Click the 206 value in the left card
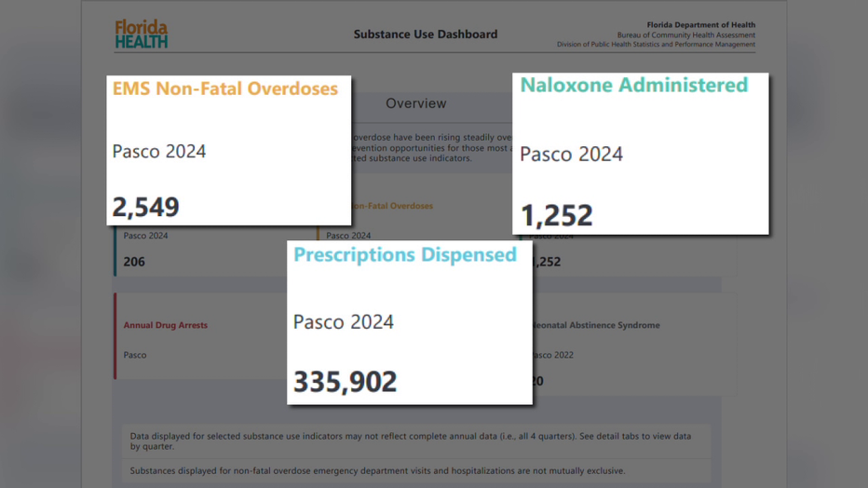Screen dimensions: 868x488 [x=134, y=262]
